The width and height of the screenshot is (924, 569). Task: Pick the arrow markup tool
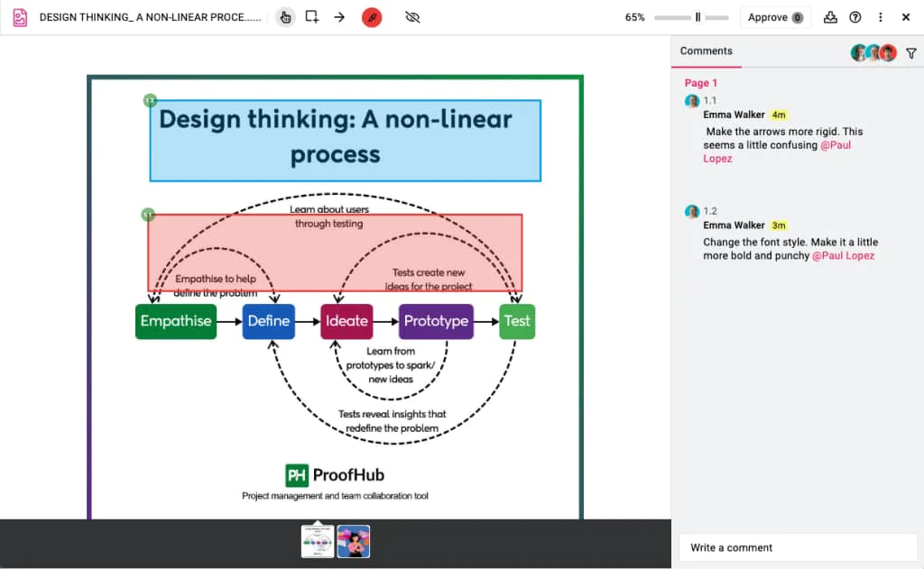[339, 17]
